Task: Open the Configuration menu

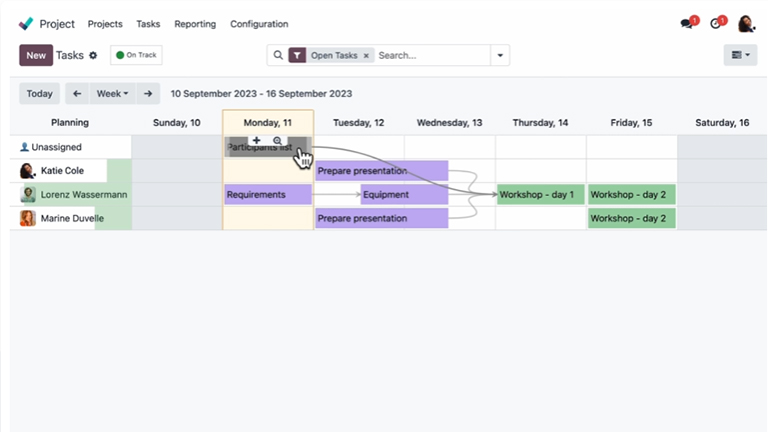Action: [259, 23]
